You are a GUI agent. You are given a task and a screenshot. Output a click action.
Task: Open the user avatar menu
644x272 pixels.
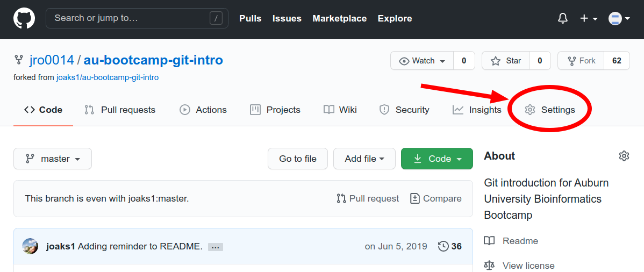619,18
